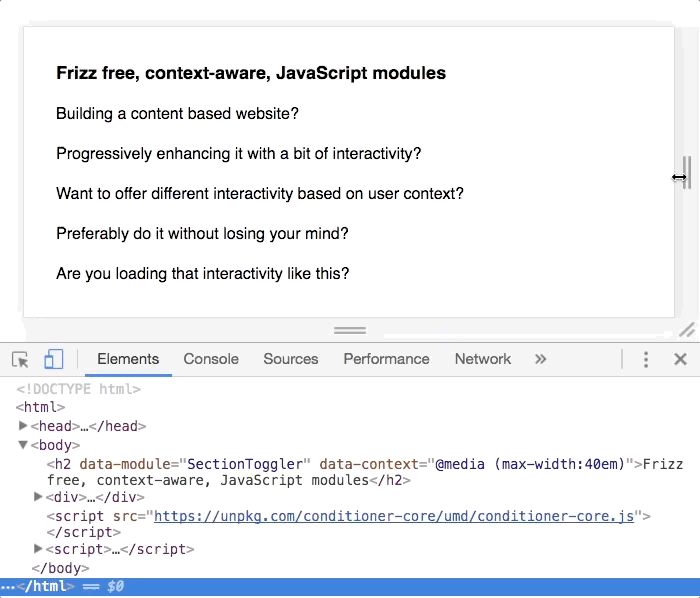The width and height of the screenshot is (700, 598).
Task: Click the "Frizz free, context-aware" page heading
Action: tap(251, 73)
